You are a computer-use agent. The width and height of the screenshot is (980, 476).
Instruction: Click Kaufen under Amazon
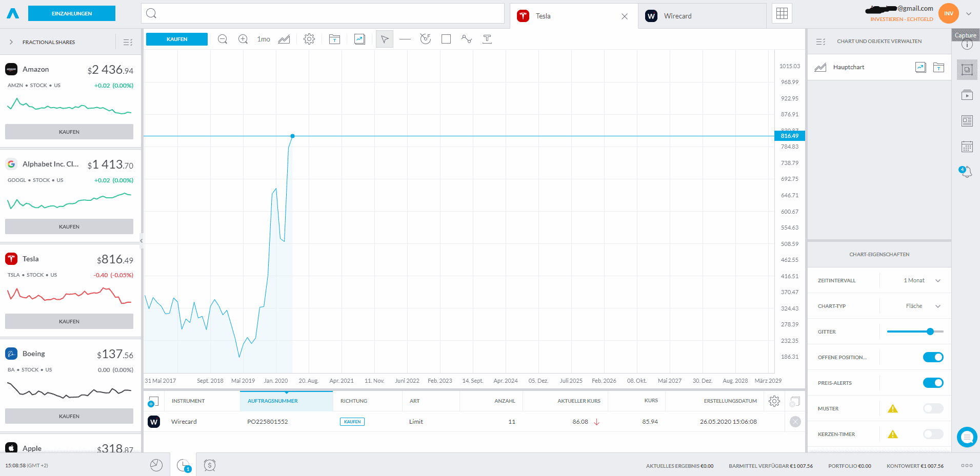click(x=69, y=132)
